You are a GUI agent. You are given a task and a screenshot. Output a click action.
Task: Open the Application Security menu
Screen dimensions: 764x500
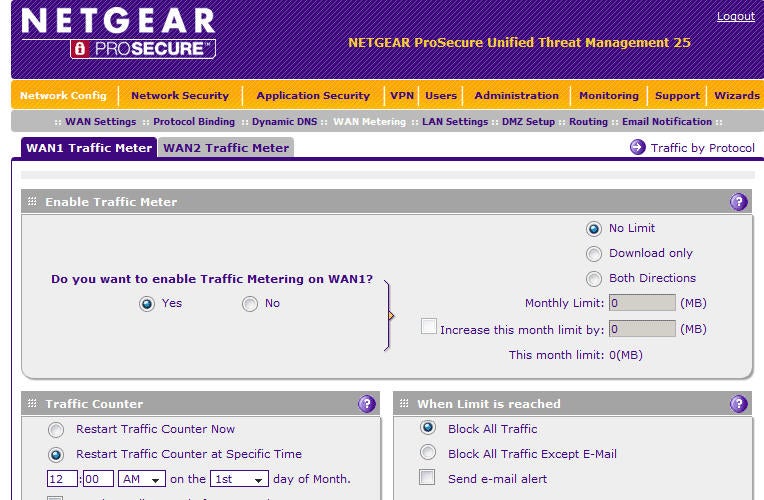(313, 96)
